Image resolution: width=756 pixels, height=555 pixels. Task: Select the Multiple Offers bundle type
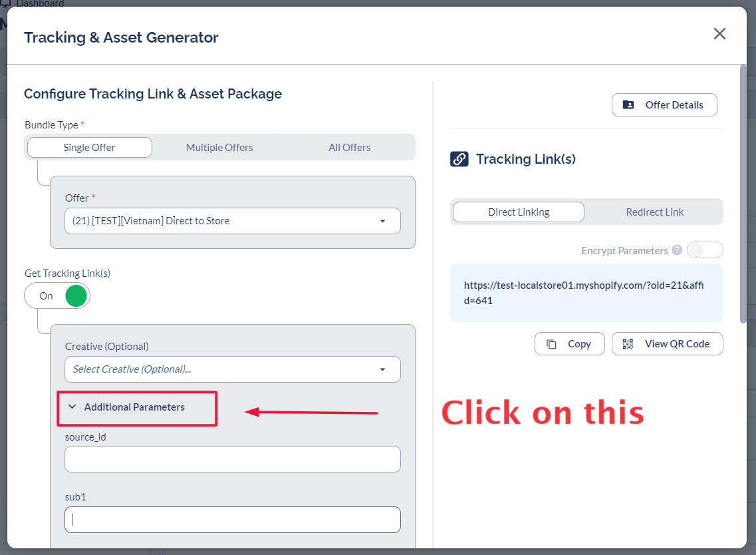219,148
